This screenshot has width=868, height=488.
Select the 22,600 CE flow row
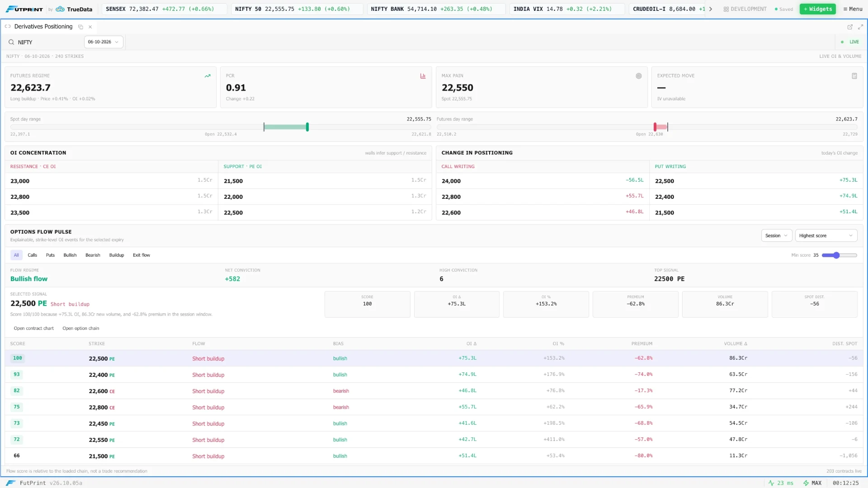(x=434, y=391)
